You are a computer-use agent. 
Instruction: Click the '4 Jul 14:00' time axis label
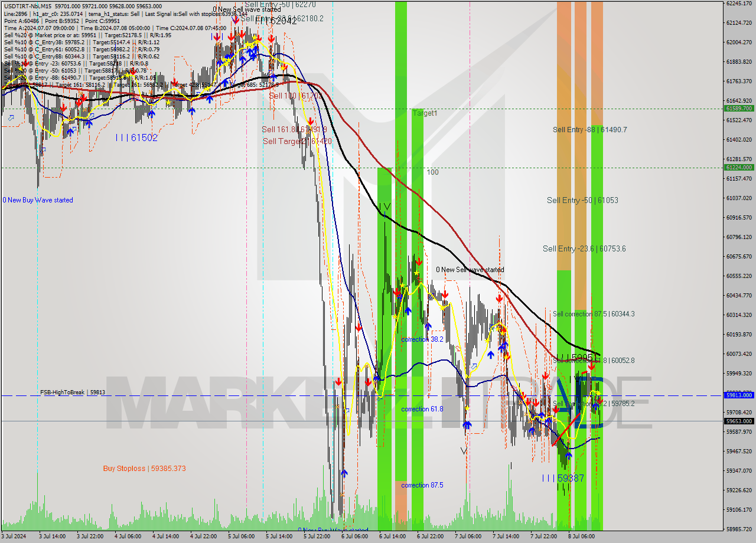(x=167, y=537)
